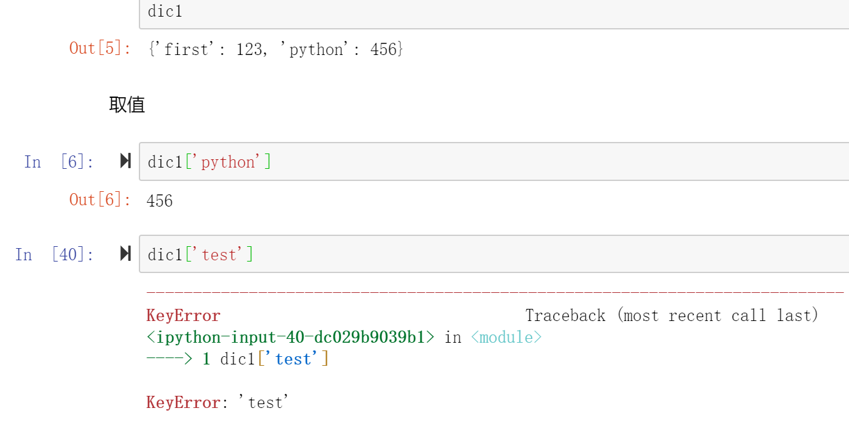Click the ipython-input-40-dc029b9039b1 file reference
Viewport: 849px width, 431px height.
[290, 337]
